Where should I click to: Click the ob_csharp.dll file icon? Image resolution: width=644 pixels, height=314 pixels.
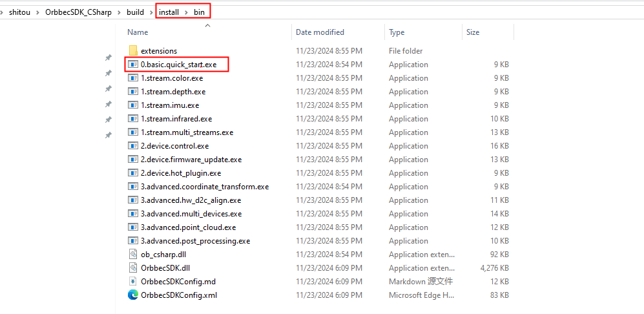(x=132, y=254)
